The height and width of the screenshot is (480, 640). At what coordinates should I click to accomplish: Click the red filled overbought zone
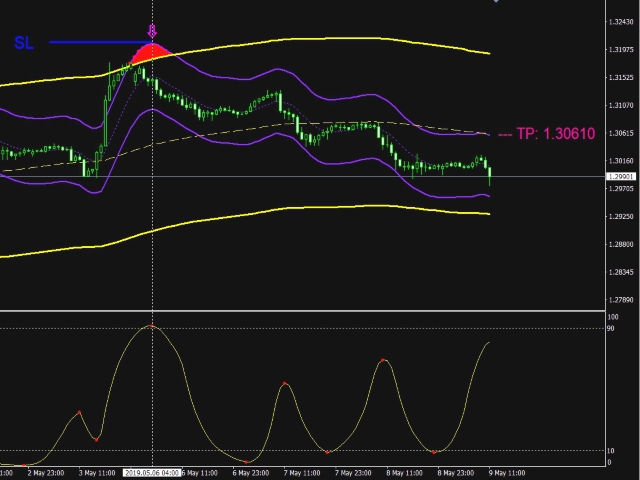tap(151, 53)
